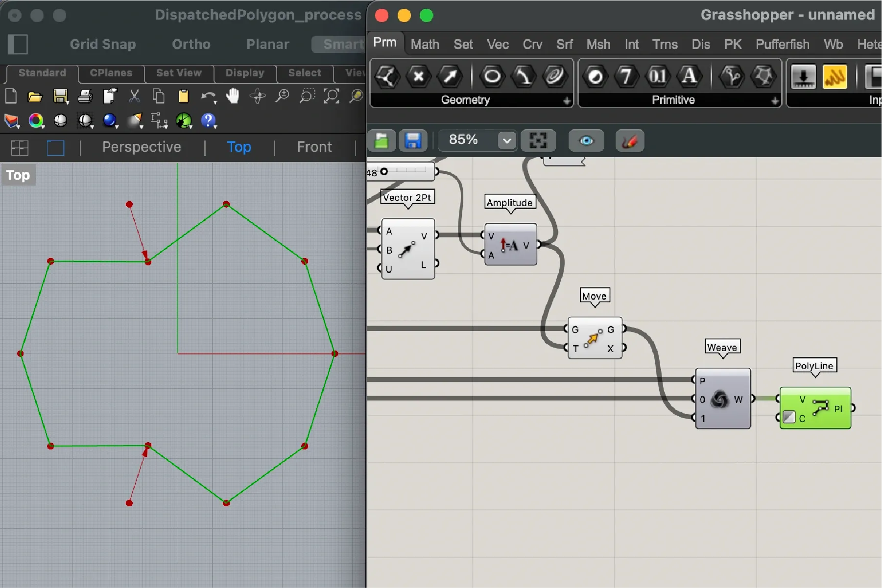Click the Grasshopper save file icon
This screenshot has width=882, height=588.
pos(413,141)
